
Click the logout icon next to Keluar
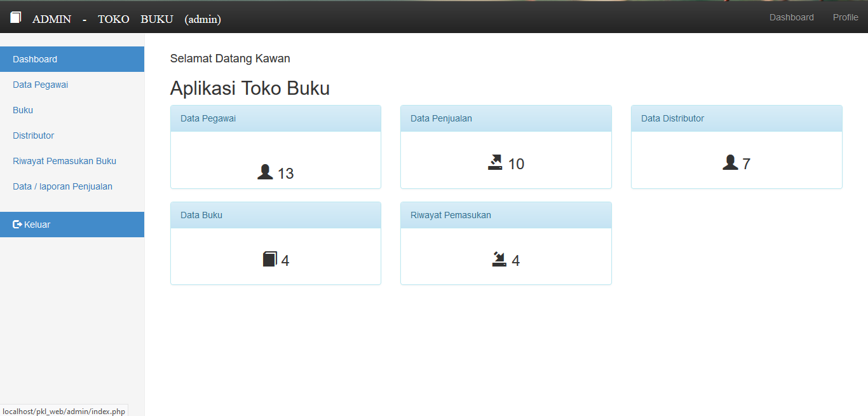[16, 223]
